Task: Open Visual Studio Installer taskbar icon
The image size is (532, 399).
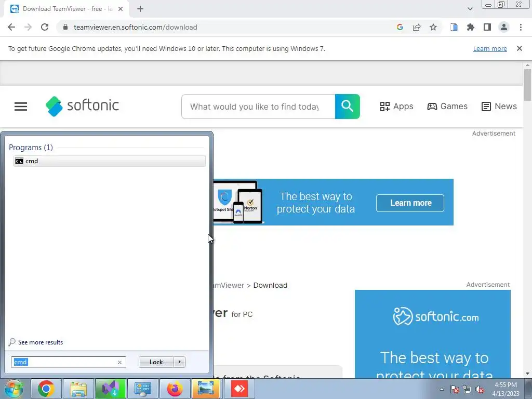Action: point(111,389)
